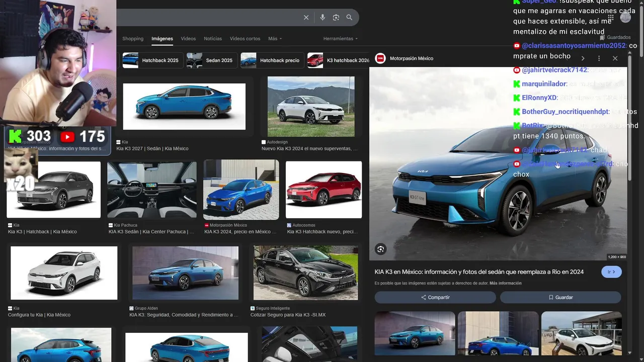
Task: Open the Configura tu Kia white car thumbnail
Action: pyautogui.click(x=64, y=273)
